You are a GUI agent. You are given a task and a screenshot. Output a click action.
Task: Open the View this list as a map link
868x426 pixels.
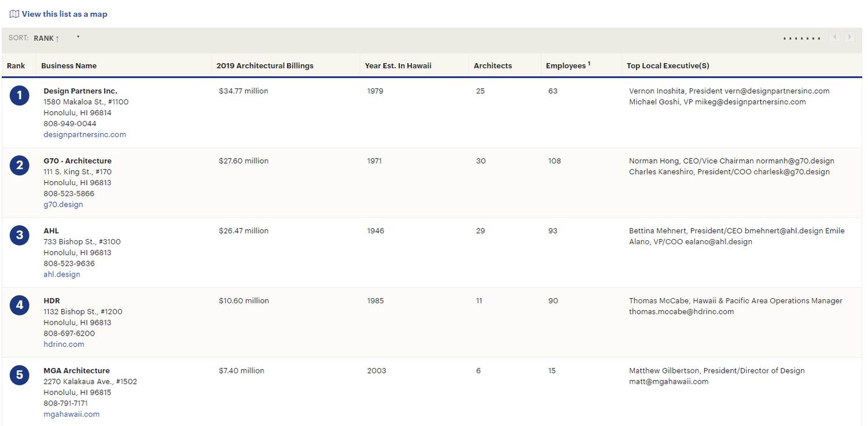pyautogui.click(x=64, y=14)
